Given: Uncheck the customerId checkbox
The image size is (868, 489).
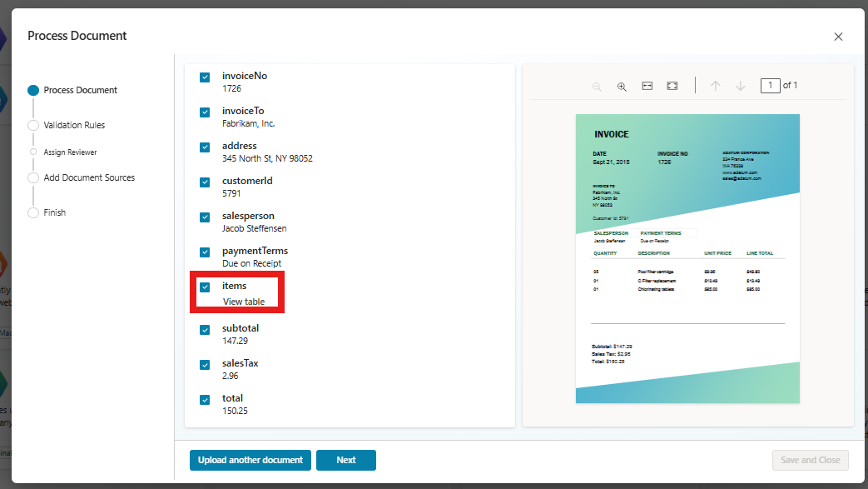Looking at the screenshot, I should [x=205, y=182].
